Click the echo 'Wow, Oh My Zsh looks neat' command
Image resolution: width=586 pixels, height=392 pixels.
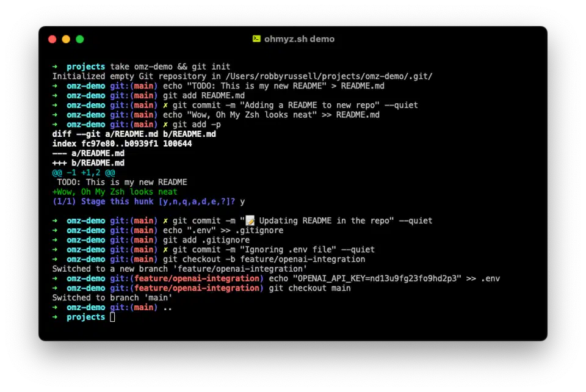(271, 115)
